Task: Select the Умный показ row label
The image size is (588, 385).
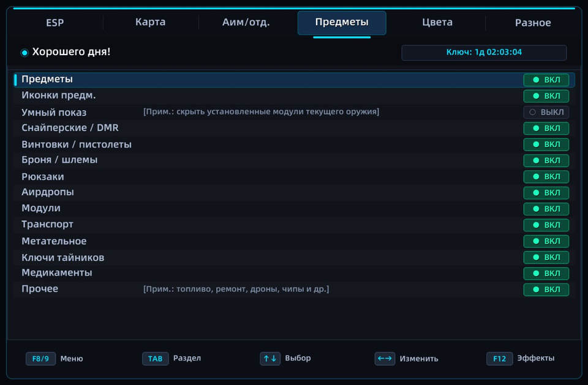Action: tap(54, 113)
